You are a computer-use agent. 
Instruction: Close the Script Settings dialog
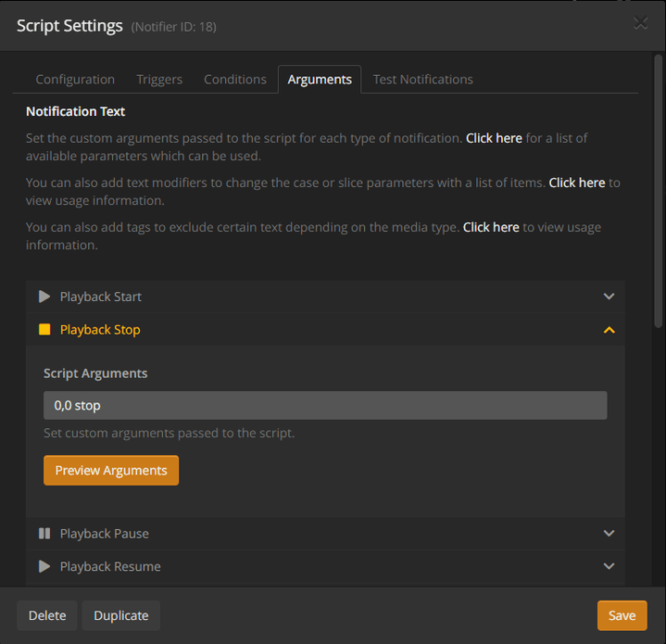(640, 24)
